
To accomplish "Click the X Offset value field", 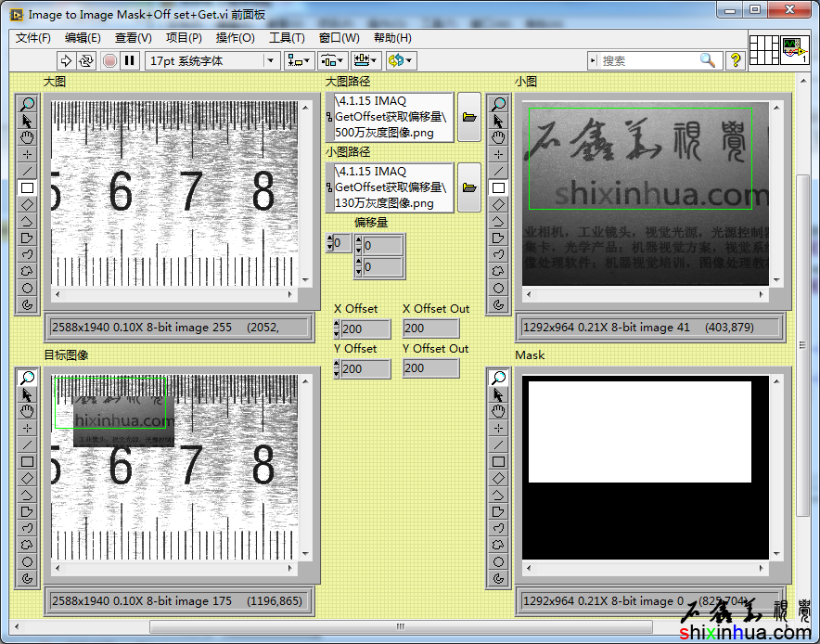I will point(365,328).
